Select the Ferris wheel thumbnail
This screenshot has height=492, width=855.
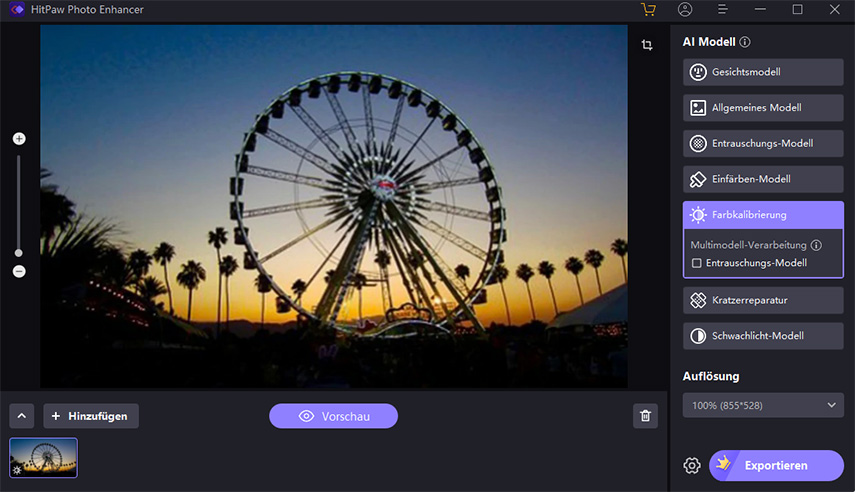click(x=43, y=457)
